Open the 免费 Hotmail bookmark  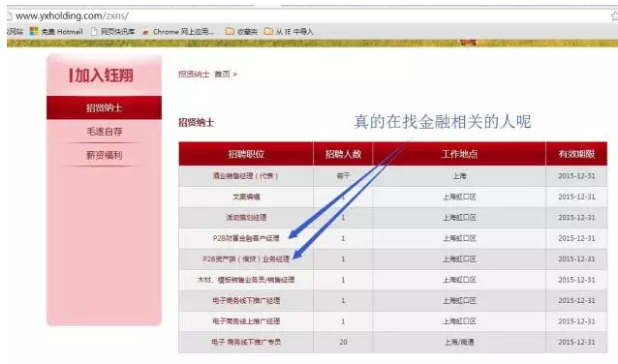56,32
